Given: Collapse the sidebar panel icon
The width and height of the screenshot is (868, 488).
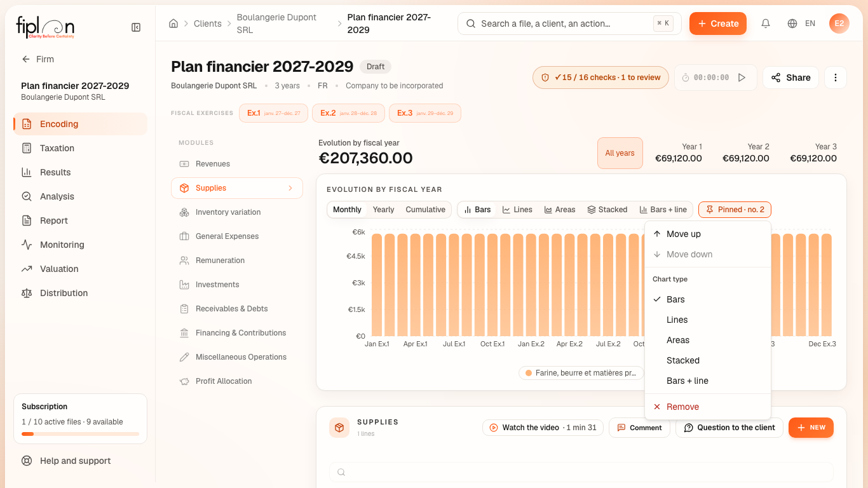Looking at the screenshot, I should [x=136, y=27].
